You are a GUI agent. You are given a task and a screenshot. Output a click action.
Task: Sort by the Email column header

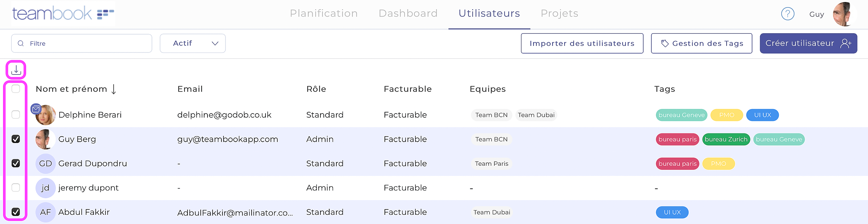click(190, 89)
